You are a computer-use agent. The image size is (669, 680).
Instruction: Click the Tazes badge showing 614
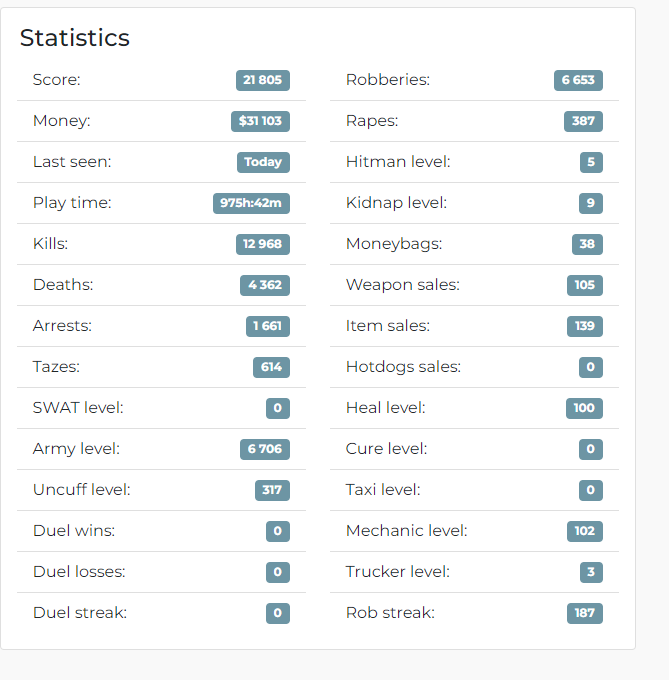[x=271, y=367]
